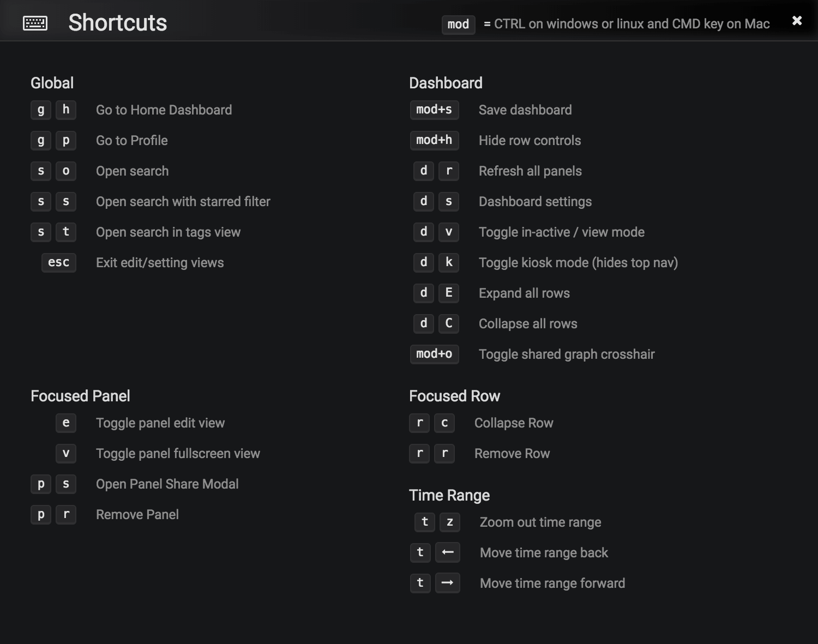Click the 'Open search with starred filter' text
The width and height of the screenshot is (818, 644).
click(183, 202)
